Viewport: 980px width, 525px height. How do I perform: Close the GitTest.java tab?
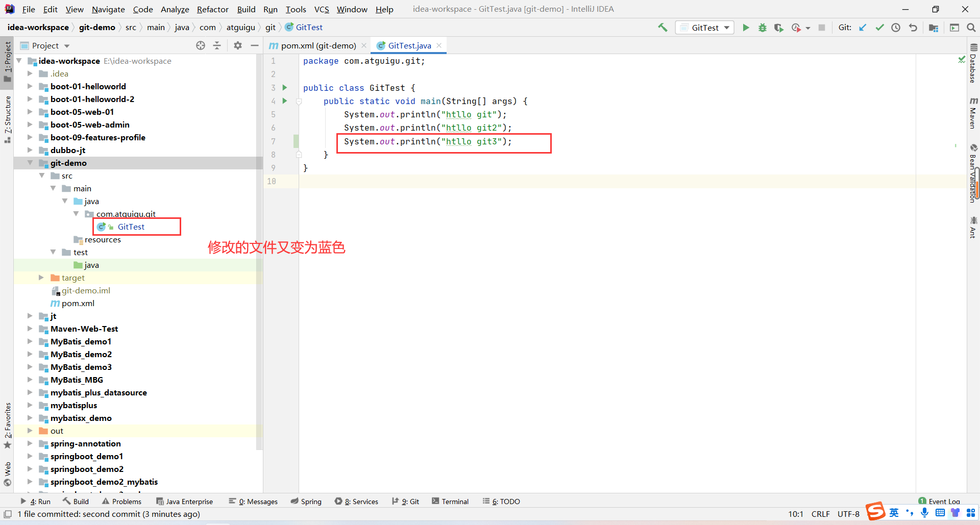click(439, 45)
